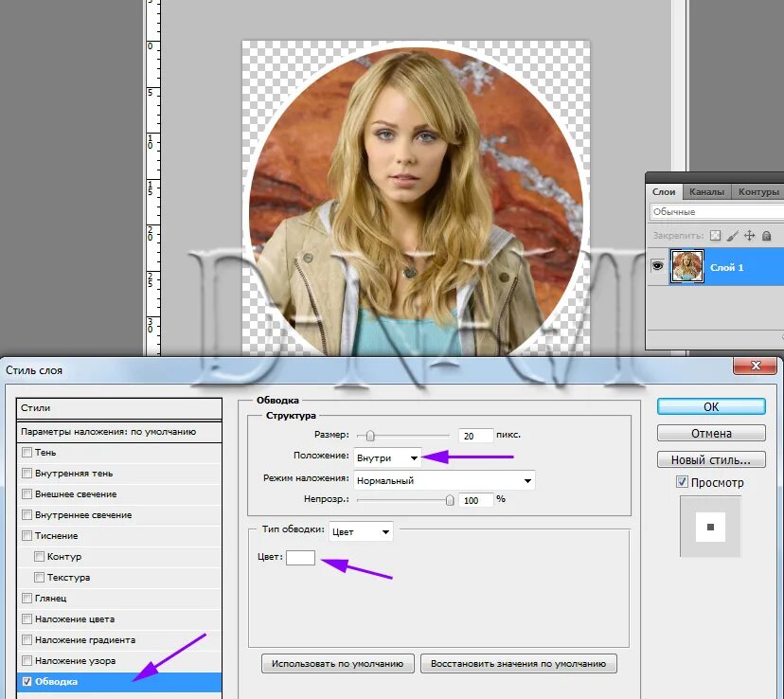This screenshot has height=699, width=784.
Task: Switch to the Слои tab
Action: click(x=664, y=192)
